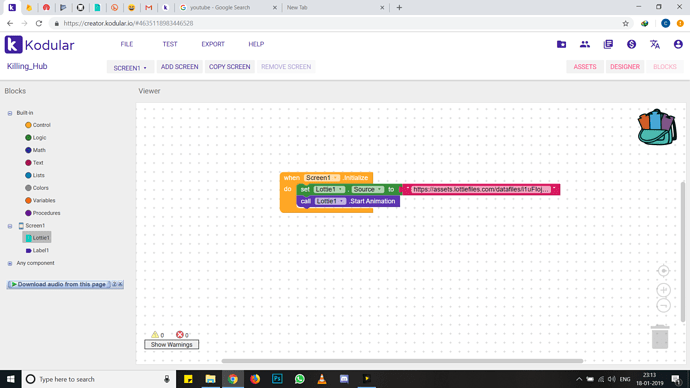Select the Procedures blocks category

[x=43, y=213]
